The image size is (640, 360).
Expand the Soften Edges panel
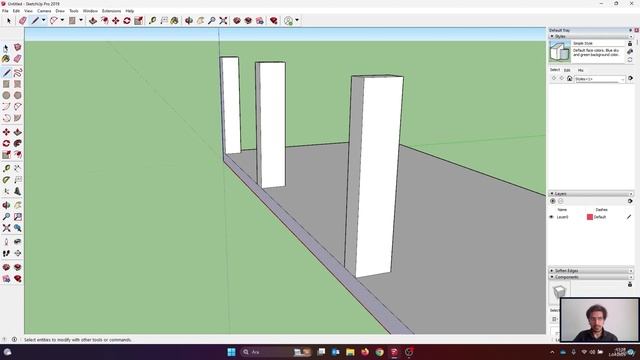coord(552,271)
